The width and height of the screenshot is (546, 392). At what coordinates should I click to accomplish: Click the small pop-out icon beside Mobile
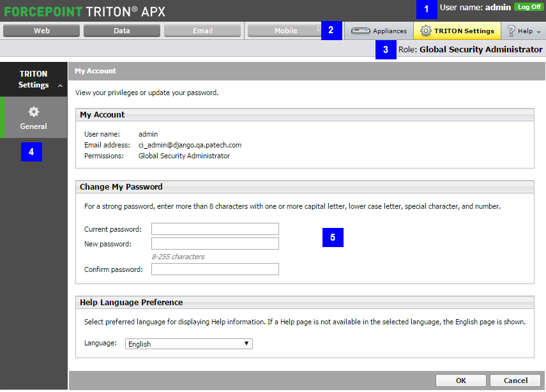[x=318, y=29]
